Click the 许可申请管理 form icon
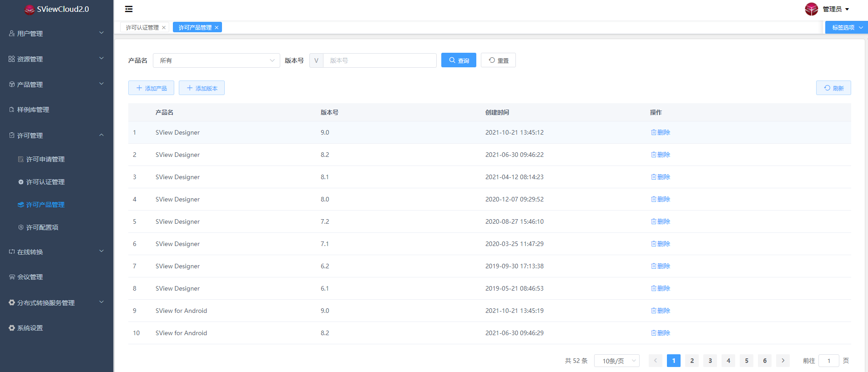Viewport: 868px width, 372px height. 21,159
